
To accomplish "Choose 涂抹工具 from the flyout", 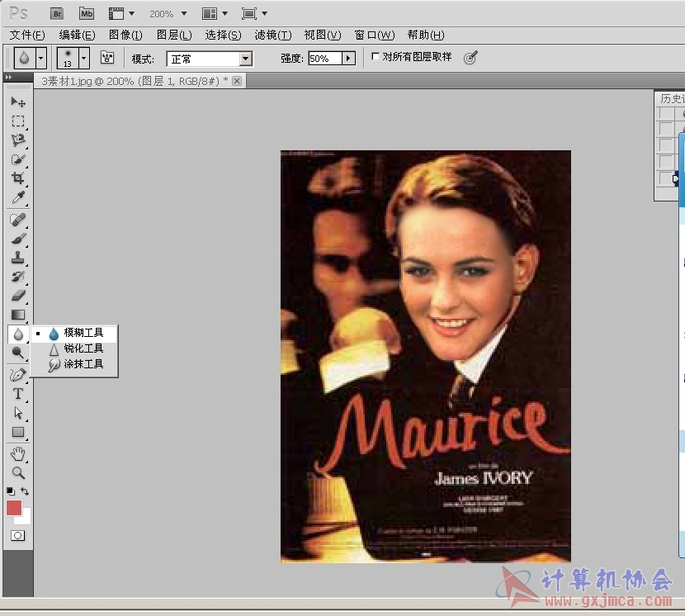I will click(x=73, y=364).
